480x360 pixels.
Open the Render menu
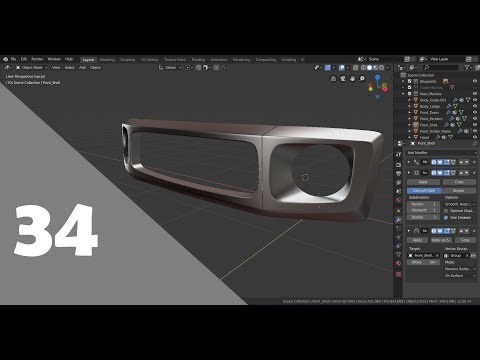[x=37, y=59]
